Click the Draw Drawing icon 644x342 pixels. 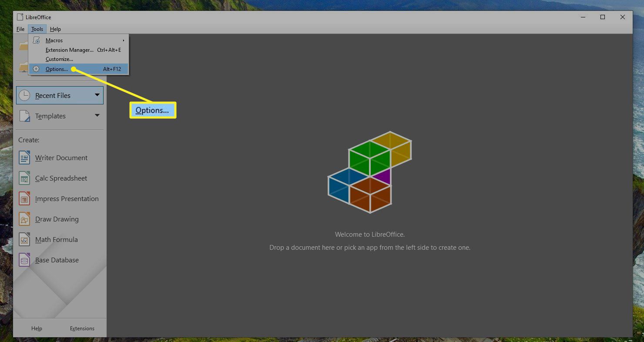click(x=24, y=219)
